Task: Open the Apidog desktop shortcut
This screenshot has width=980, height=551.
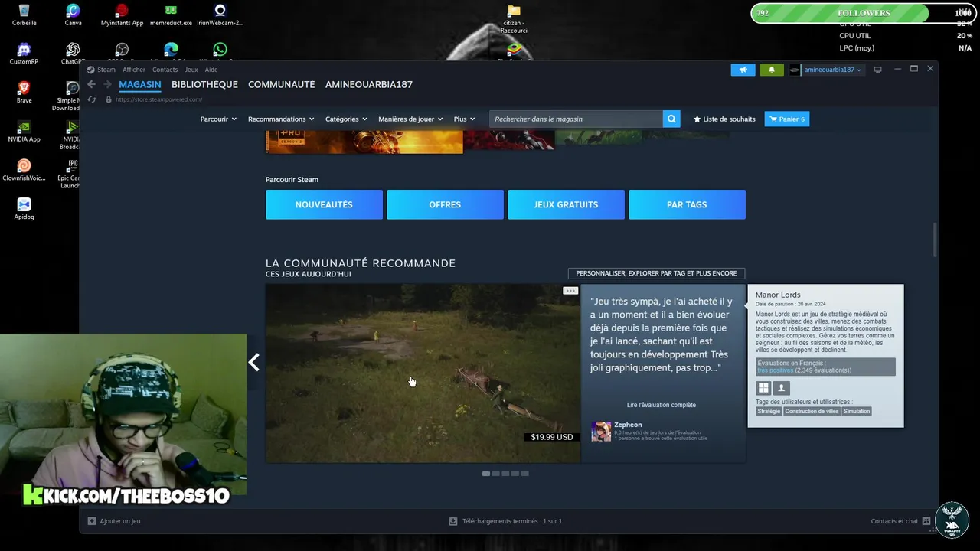Action: click(x=24, y=209)
